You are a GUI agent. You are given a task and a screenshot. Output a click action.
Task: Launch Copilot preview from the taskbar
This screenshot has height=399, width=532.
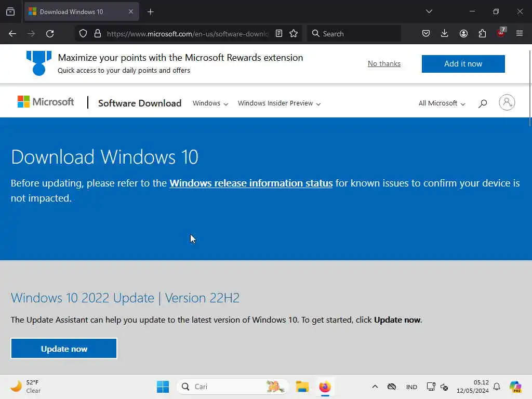515,387
